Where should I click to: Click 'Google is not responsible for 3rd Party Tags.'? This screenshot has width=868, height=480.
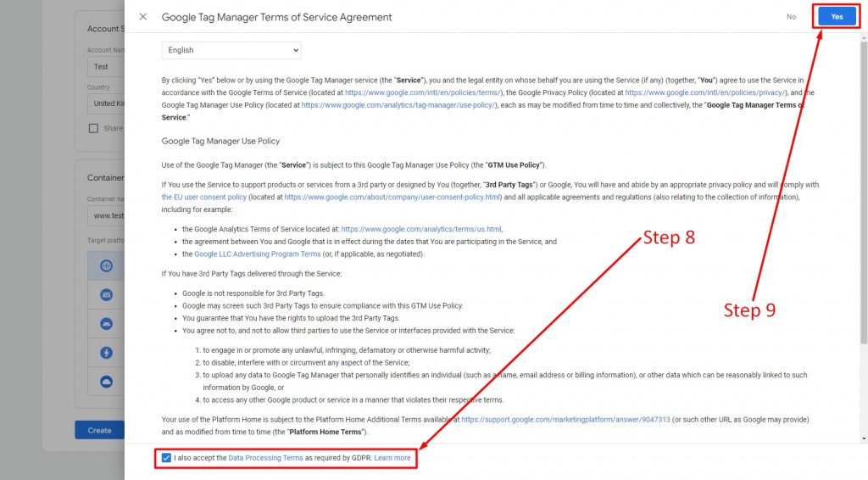(253, 293)
